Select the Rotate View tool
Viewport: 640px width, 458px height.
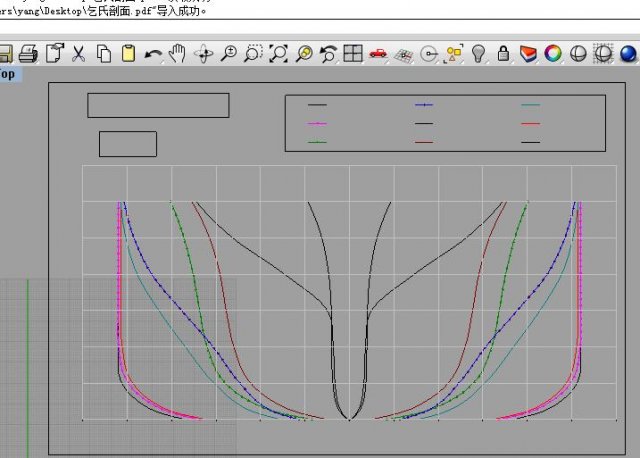tap(204, 54)
